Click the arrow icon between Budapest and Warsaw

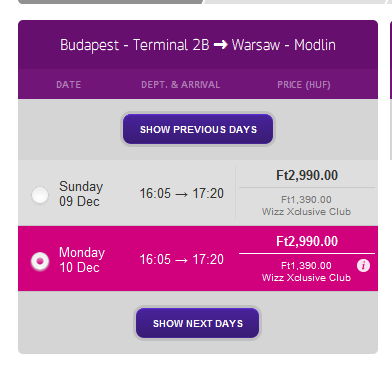coord(220,45)
